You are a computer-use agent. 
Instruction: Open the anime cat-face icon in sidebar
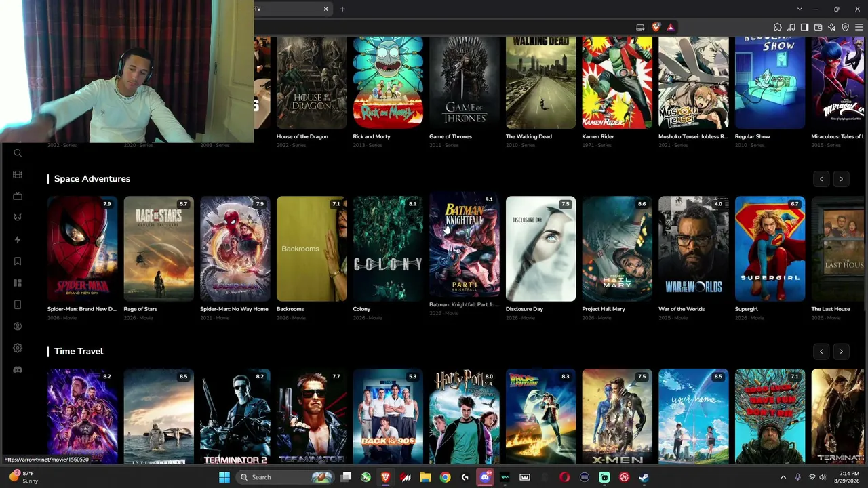coord(18,218)
